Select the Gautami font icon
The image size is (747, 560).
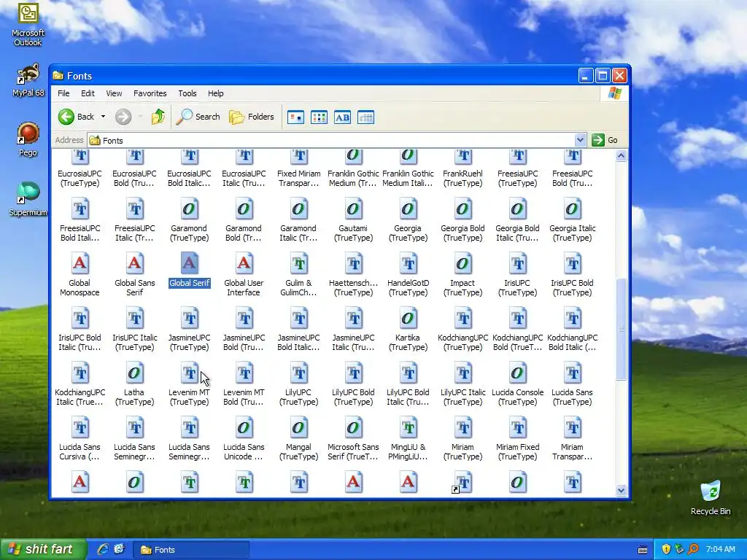354,209
